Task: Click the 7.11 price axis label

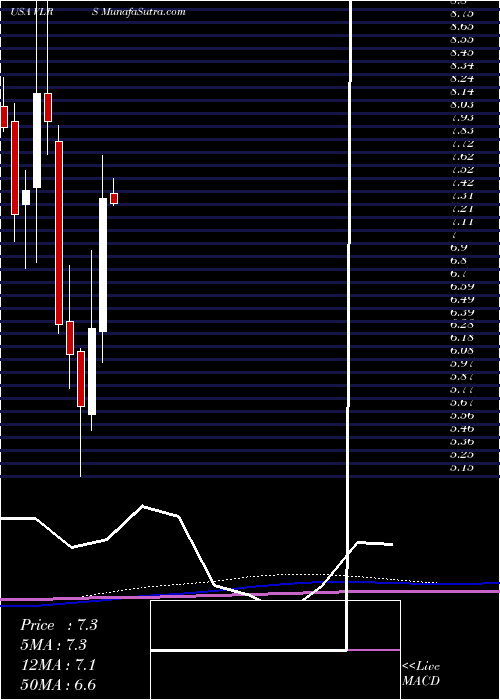Action: click(462, 221)
